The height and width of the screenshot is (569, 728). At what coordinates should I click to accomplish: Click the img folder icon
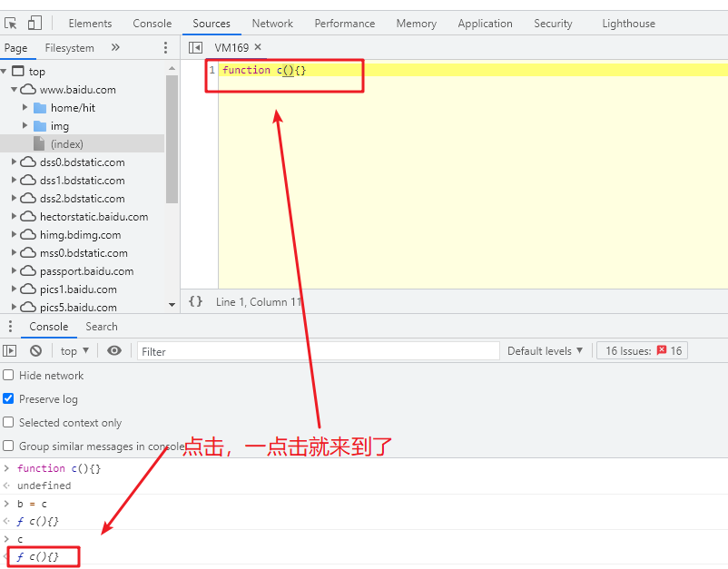[40, 126]
